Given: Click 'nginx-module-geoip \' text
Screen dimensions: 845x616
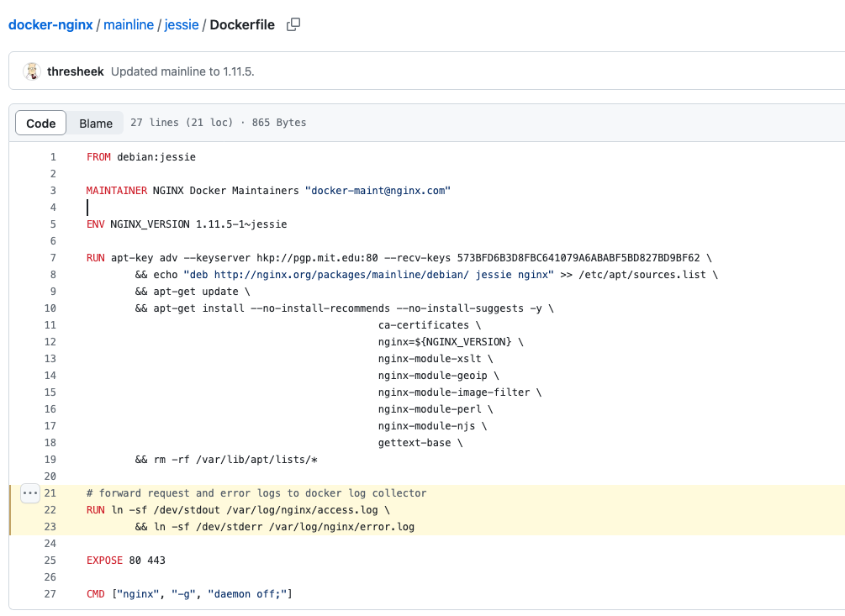Looking at the screenshot, I should (x=439, y=376).
